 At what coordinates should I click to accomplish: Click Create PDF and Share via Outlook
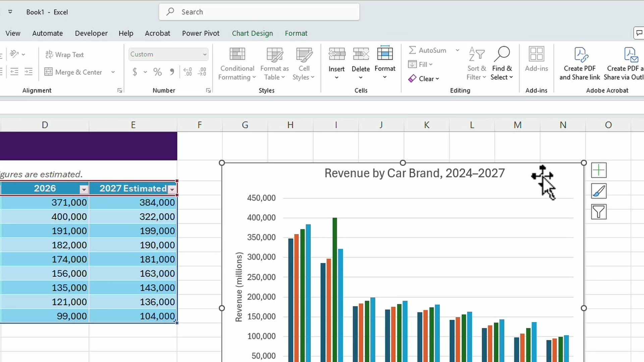pos(624,64)
